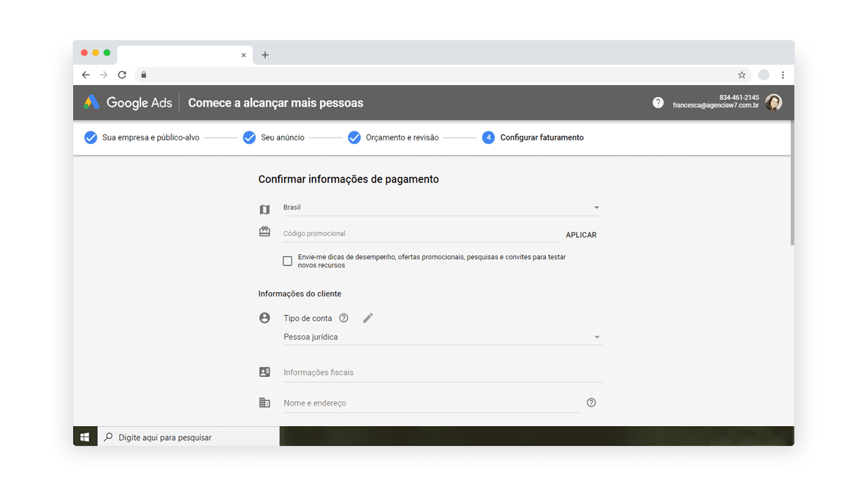Click the gift icon beside promo code
This screenshot has height=488, width=868.
click(265, 232)
